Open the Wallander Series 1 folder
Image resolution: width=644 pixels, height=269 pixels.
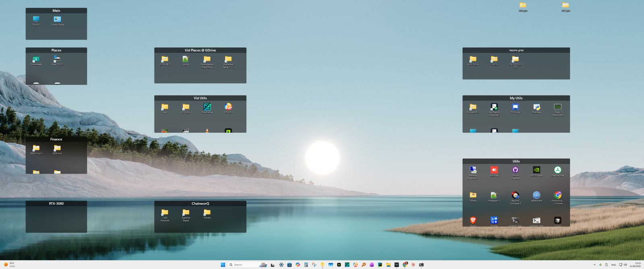(x=228, y=62)
